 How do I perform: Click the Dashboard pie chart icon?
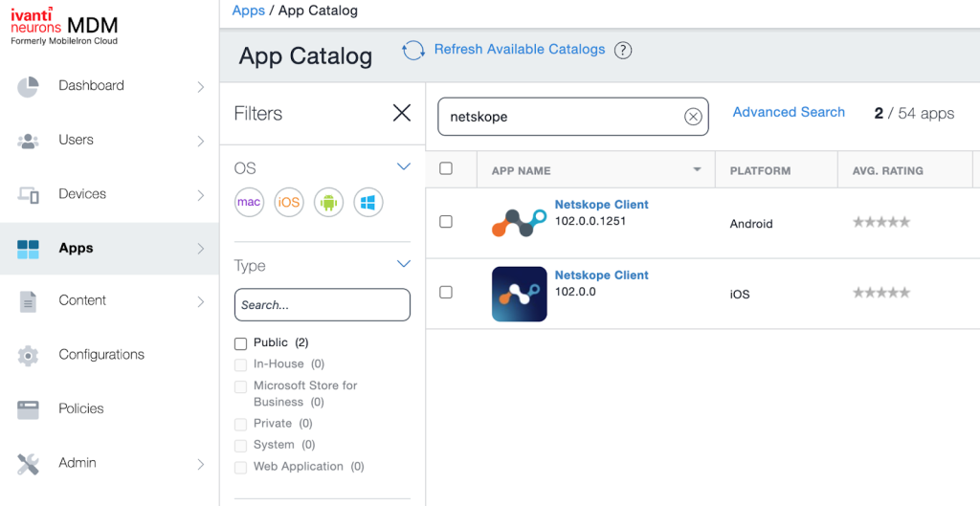(x=28, y=87)
